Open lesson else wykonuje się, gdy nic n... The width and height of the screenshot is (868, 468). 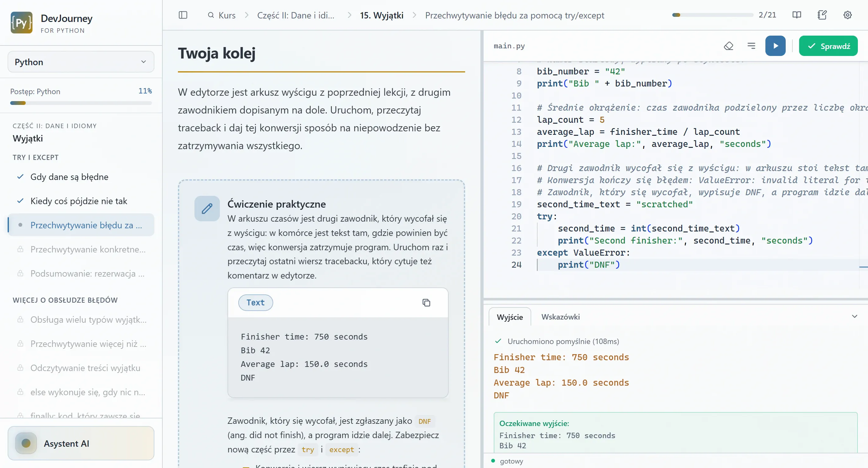point(81,392)
